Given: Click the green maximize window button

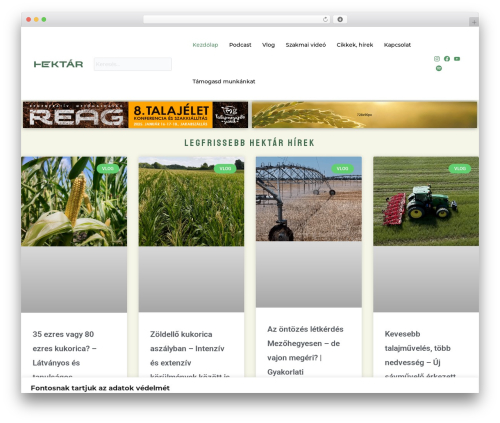Looking at the screenshot, I should pyautogui.click(x=44, y=20).
